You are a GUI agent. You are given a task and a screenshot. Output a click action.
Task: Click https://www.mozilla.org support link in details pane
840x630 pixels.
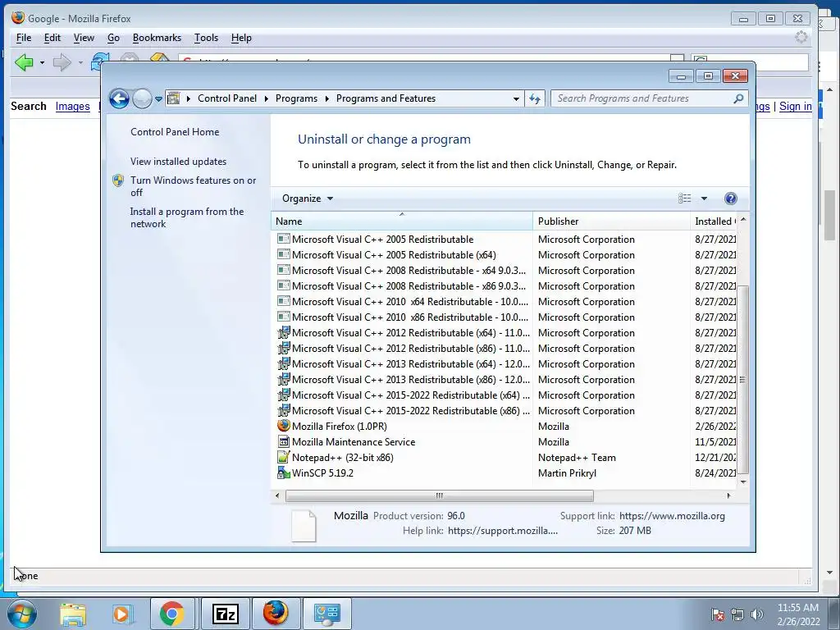pos(672,516)
